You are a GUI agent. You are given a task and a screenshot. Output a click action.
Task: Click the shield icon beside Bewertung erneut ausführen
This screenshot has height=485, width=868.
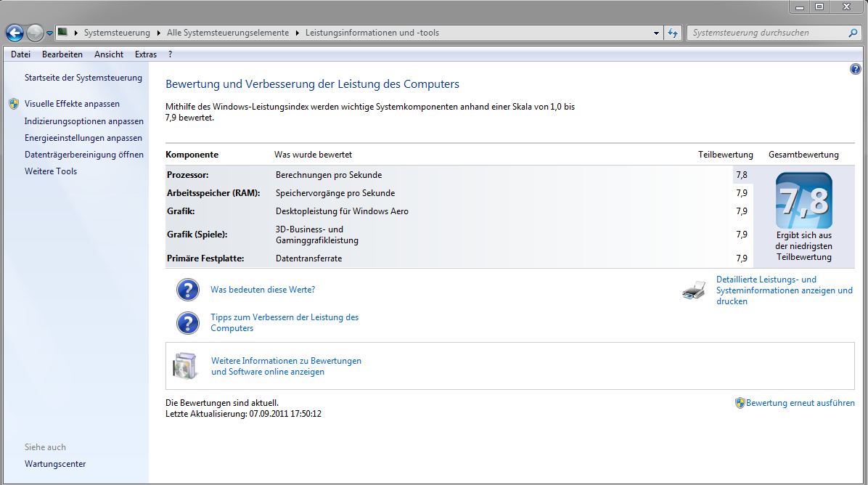point(740,403)
